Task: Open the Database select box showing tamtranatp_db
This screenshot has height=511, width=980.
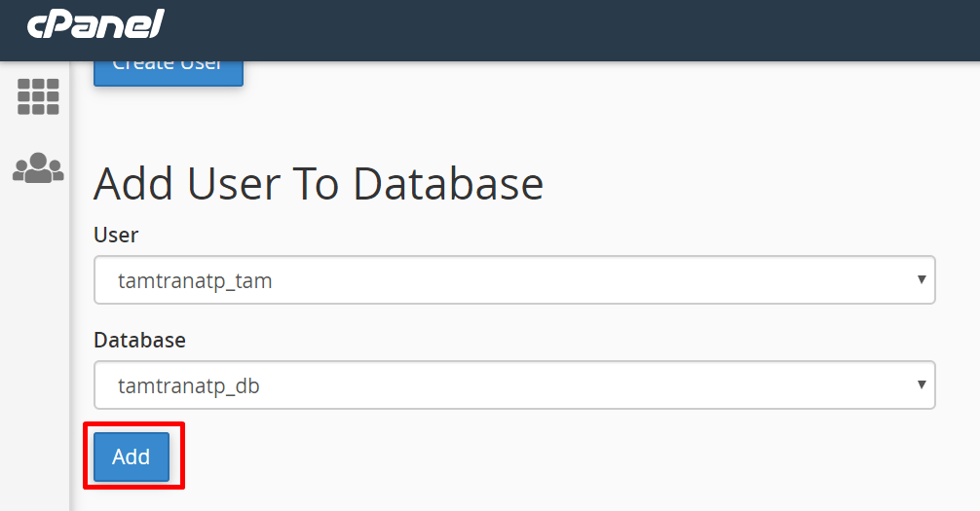Action: (514, 384)
